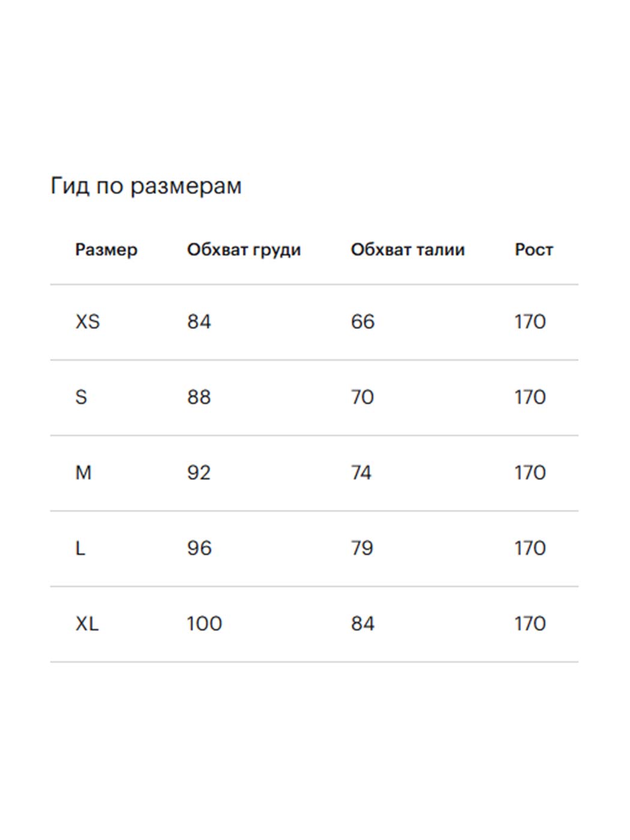Click waist value 66 in XS row
This screenshot has height=840, width=630.
(362, 322)
